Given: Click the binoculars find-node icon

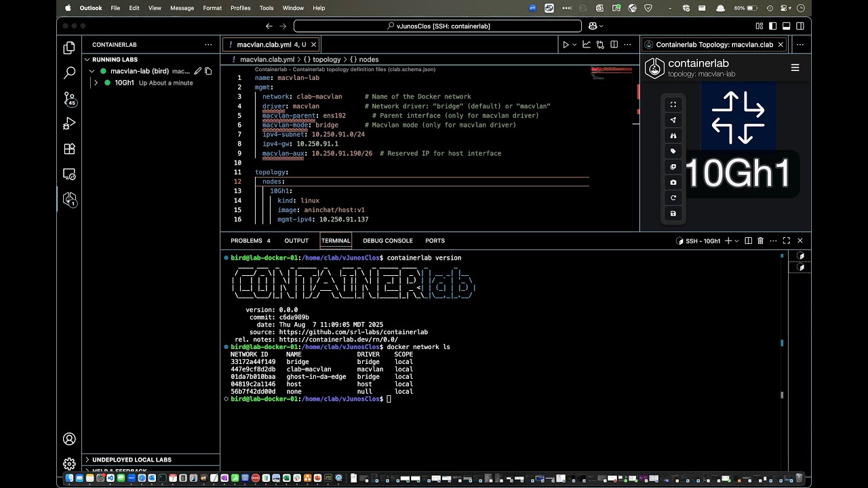Looking at the screenshot, I should click(x=673, y=136).
